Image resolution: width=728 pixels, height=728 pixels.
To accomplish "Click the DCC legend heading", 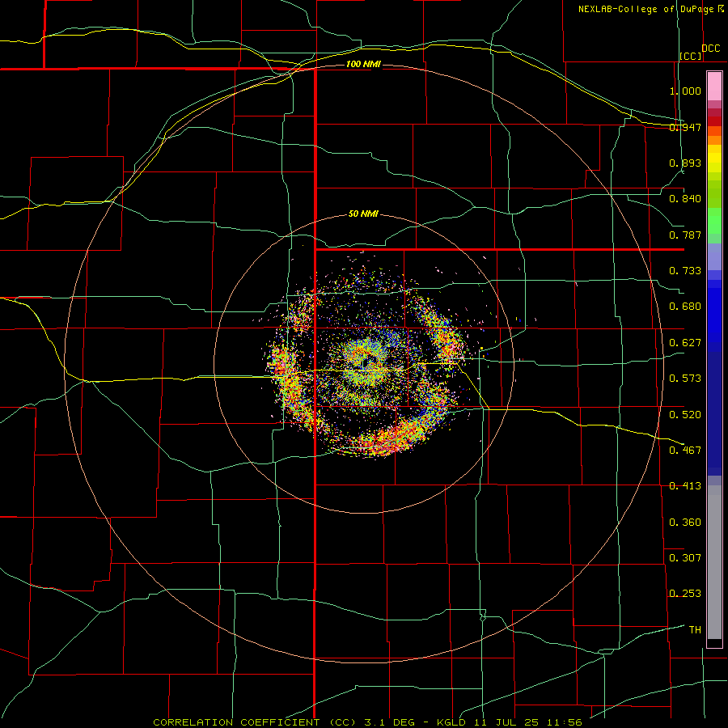I will 710,49.
